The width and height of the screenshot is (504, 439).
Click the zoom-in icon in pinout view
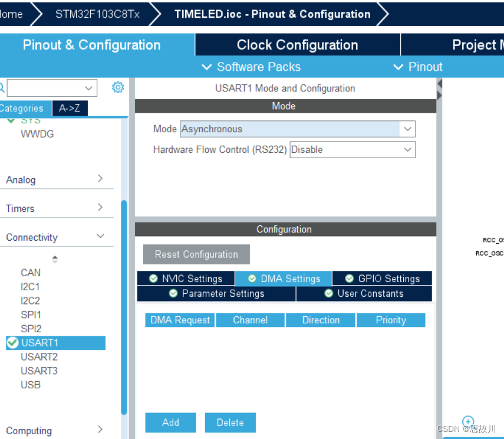(x=467, y=421)
